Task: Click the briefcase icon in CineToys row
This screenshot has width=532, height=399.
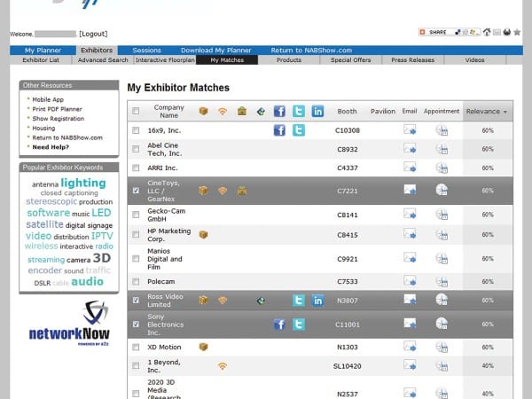Action: pyautogui.click(x=242, y=191)
